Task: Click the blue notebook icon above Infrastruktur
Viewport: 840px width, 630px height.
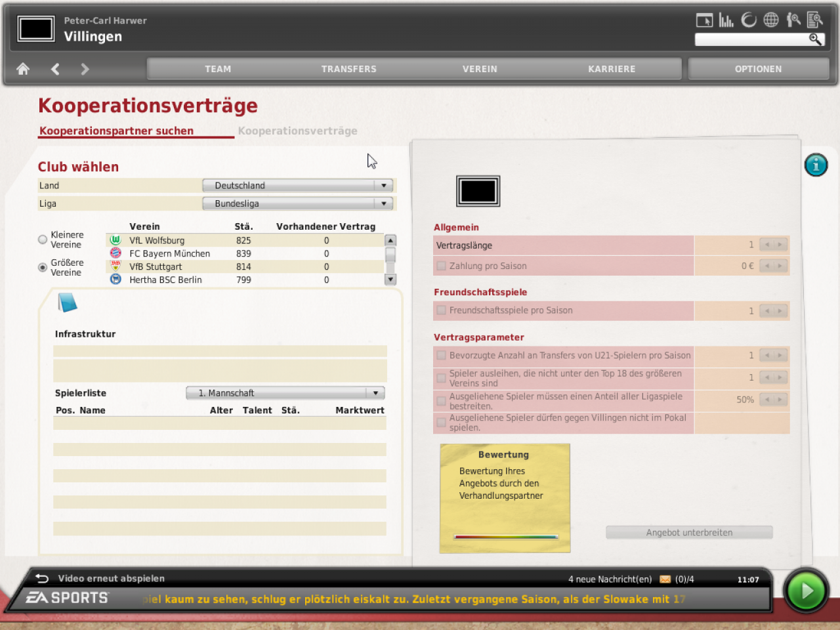Action: coord(68,303)
